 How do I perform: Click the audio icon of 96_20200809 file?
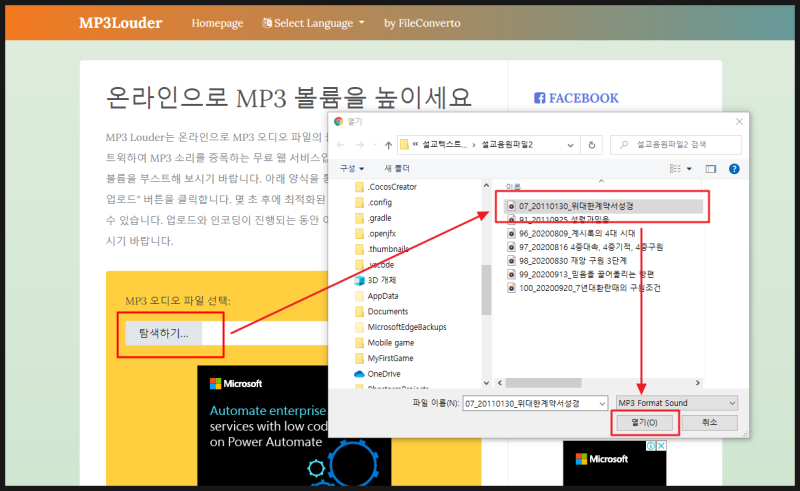[511, 233]
